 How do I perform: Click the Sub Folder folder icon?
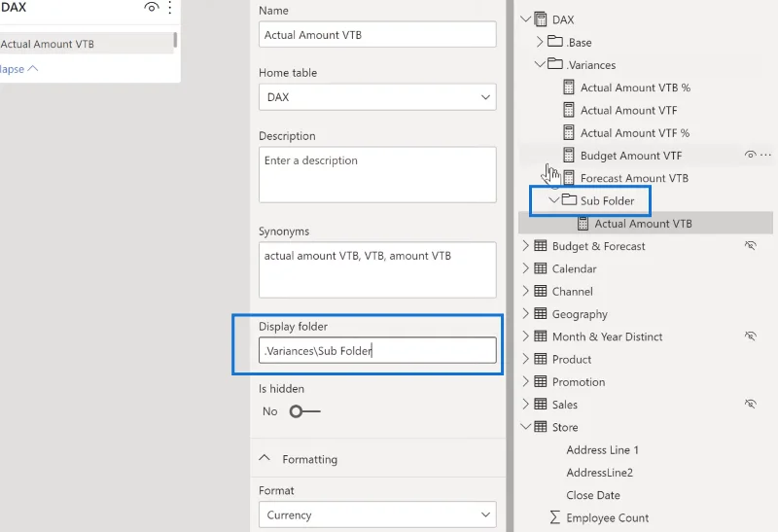pos(569,200)
